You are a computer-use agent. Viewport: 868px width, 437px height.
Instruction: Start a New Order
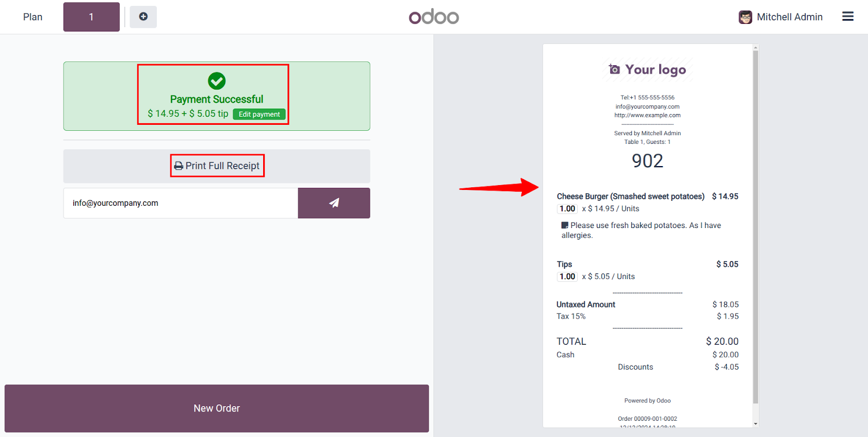coord(217,408)
